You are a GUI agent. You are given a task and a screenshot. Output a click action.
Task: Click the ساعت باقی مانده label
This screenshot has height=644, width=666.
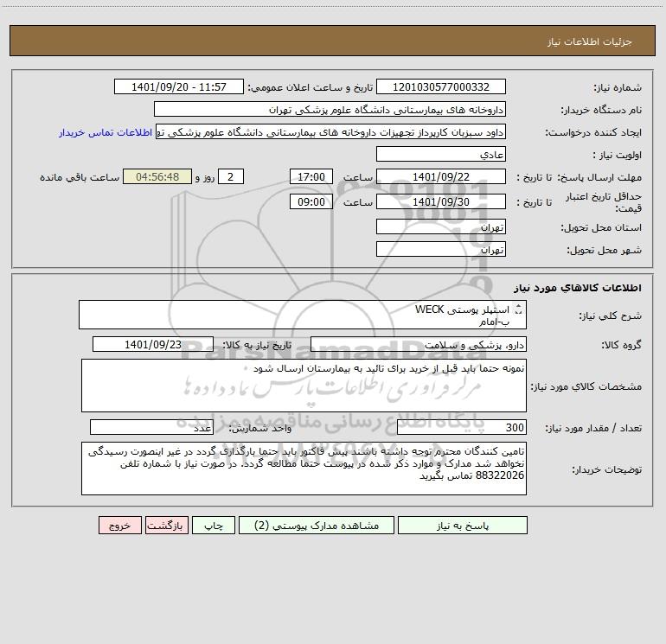point(80,177)
